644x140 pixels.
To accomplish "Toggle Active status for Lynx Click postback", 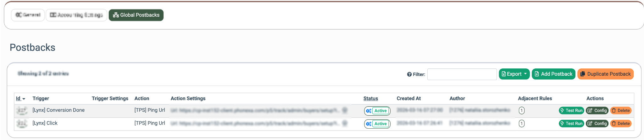I will (380, 124).
